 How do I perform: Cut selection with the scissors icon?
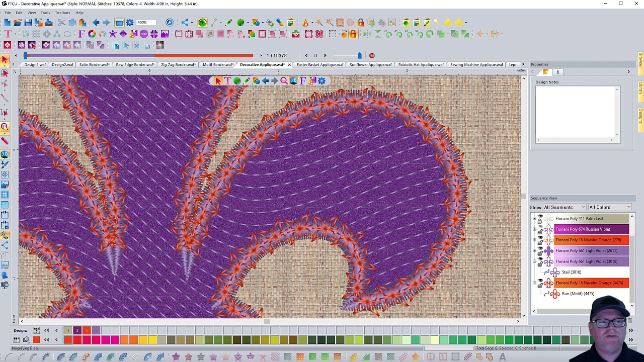pos(61,23)
